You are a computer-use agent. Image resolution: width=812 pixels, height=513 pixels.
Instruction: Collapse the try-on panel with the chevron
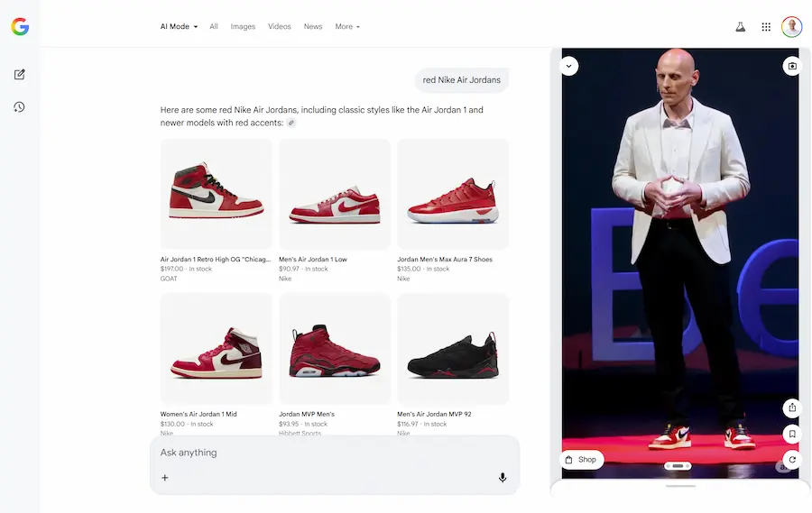569,66
